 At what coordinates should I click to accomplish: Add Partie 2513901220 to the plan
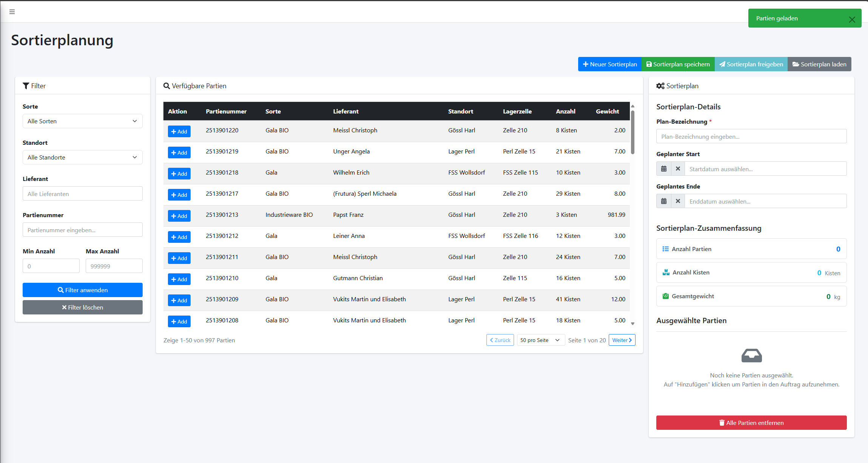click(x=179, y=132)
